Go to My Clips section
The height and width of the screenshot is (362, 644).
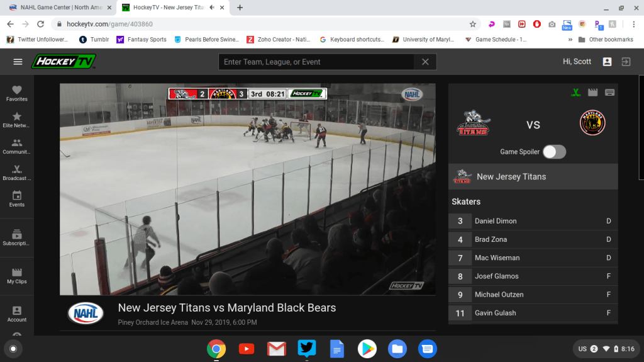[x=17, y=276]
